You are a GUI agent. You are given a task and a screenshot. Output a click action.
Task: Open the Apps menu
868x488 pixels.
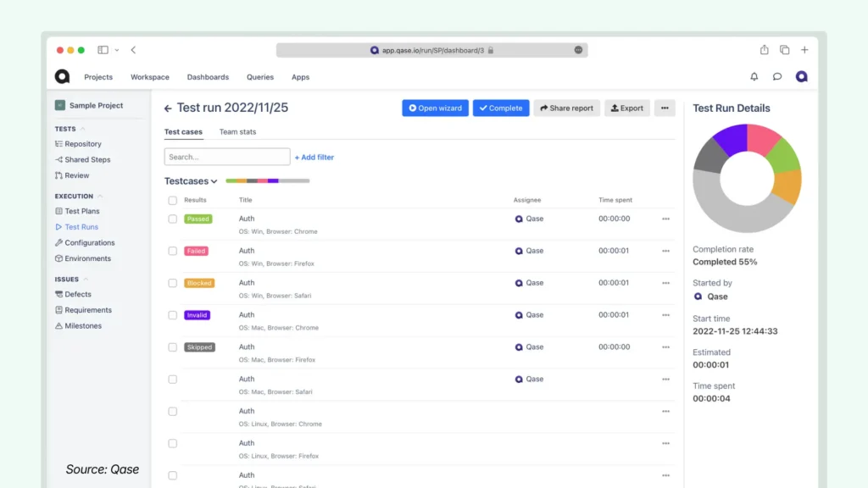301,77
